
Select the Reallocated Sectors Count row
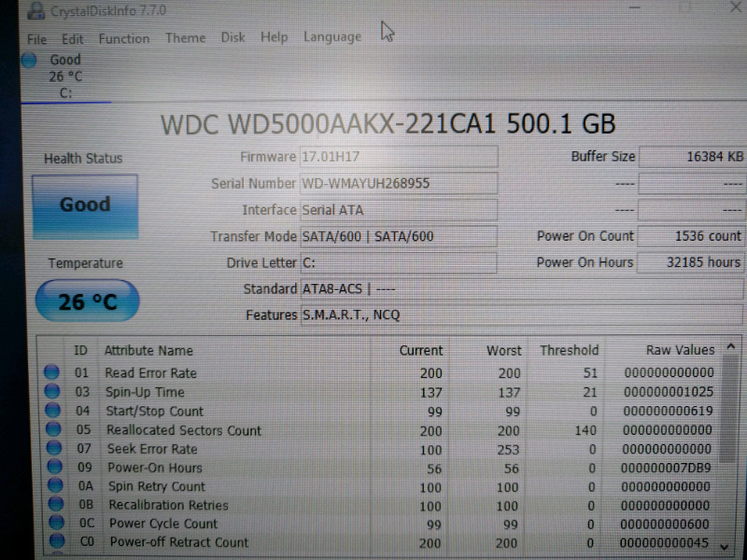[x=380, y=430]
